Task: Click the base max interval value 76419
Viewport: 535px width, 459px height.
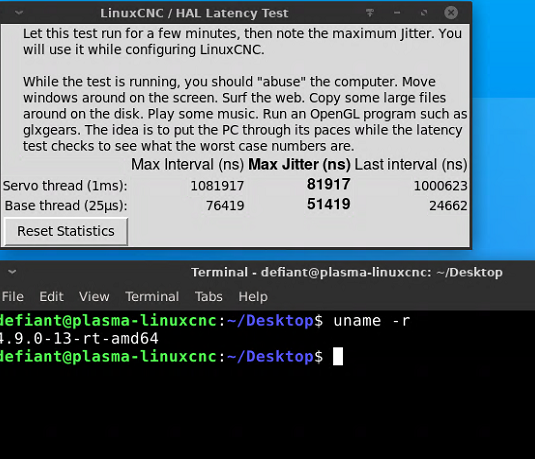Action: [225, 206]
